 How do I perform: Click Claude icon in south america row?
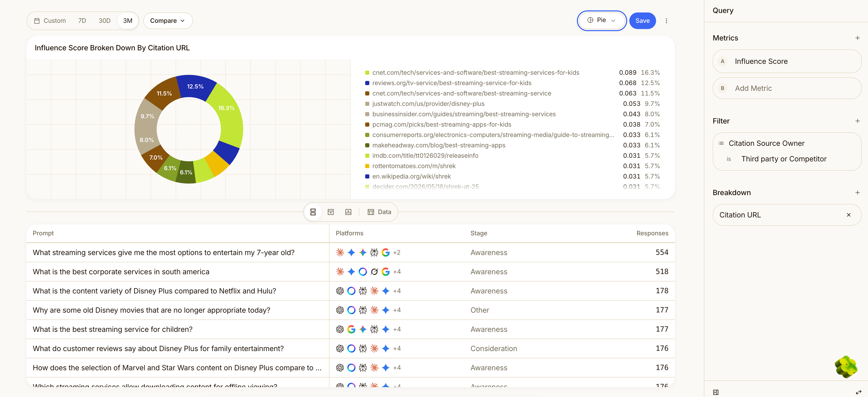pyautogui.click(x=340, y=272)
